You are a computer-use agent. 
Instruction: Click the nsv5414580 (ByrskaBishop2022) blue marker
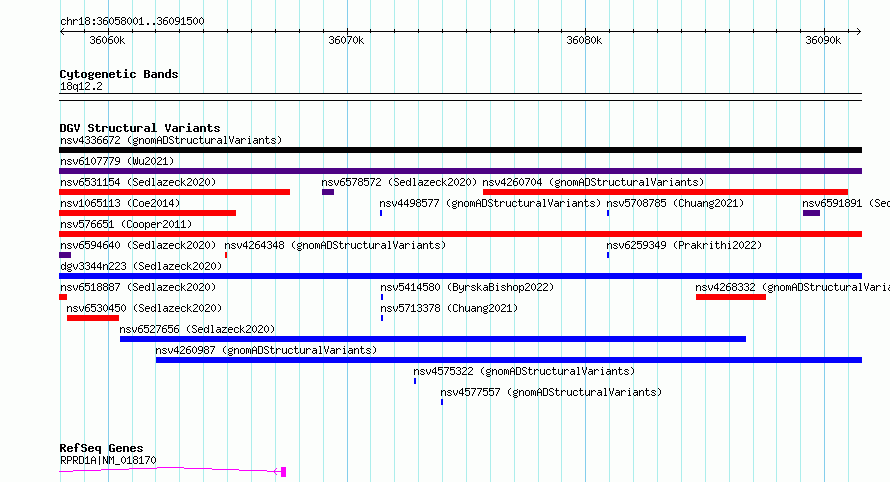[382, 297]
